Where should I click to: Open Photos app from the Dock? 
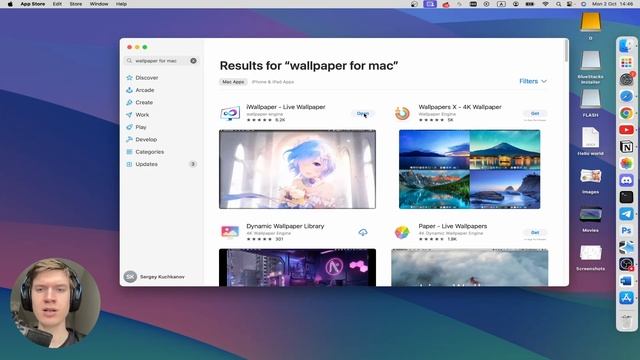point(626,163)
